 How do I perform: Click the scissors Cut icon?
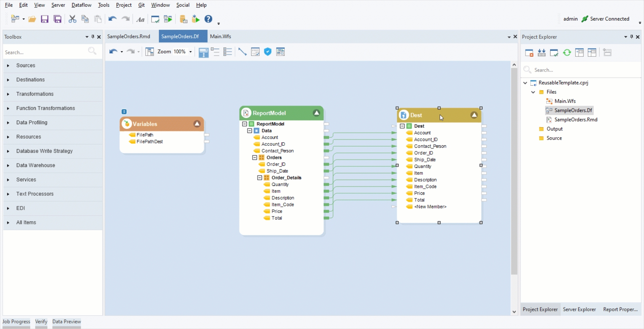click(x=72, y=19)
